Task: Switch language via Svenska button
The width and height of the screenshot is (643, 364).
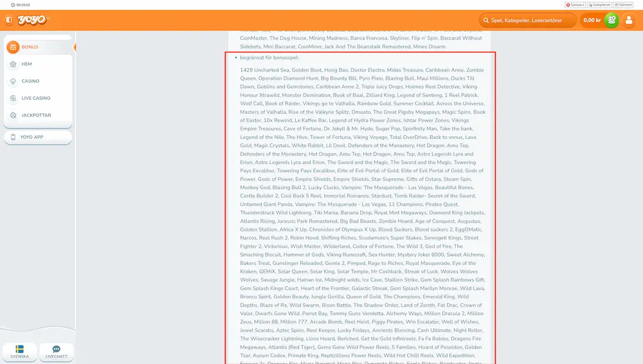Action: click(x=20, y=352)
